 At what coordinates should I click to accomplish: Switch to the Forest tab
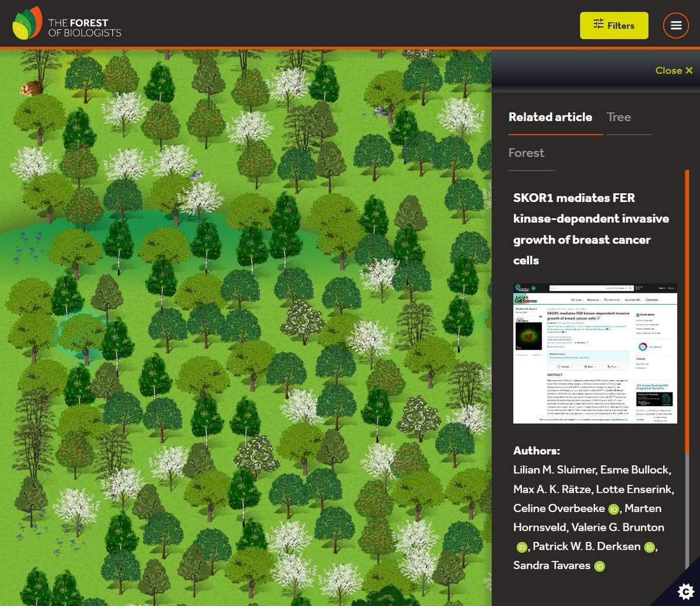point(526,153)
